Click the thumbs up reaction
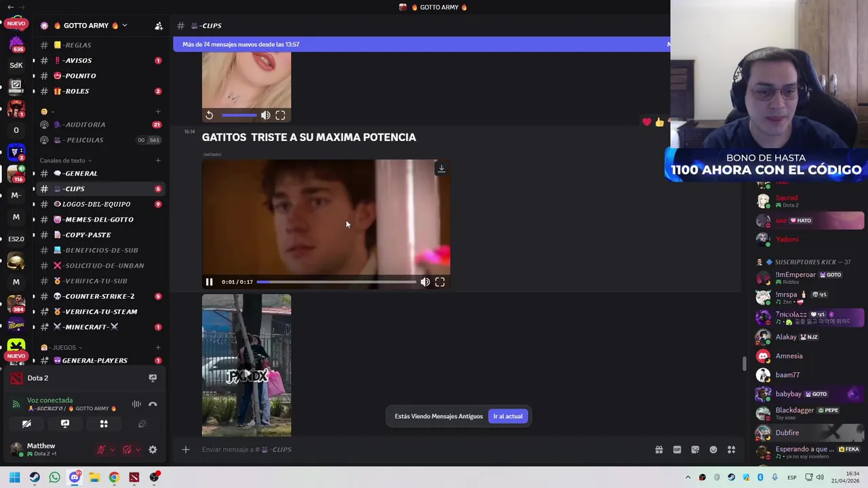Image resolution: width=868 pixels, height=488 pixels. (659, 122)
